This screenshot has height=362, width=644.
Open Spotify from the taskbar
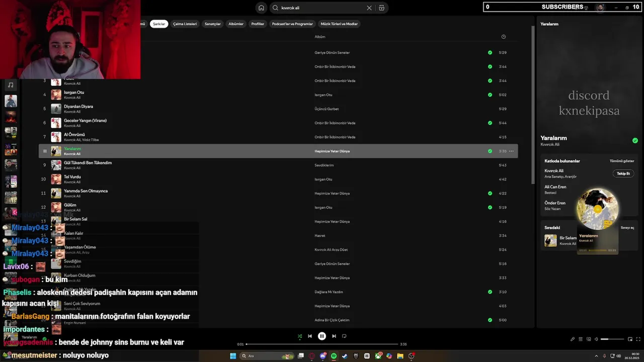(x=334, y=356)
